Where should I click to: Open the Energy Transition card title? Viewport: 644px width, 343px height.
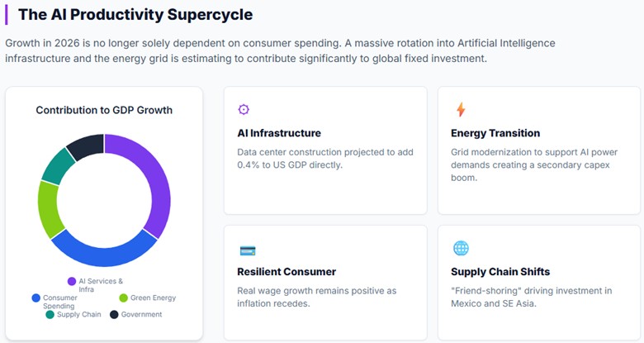point(495,133)
